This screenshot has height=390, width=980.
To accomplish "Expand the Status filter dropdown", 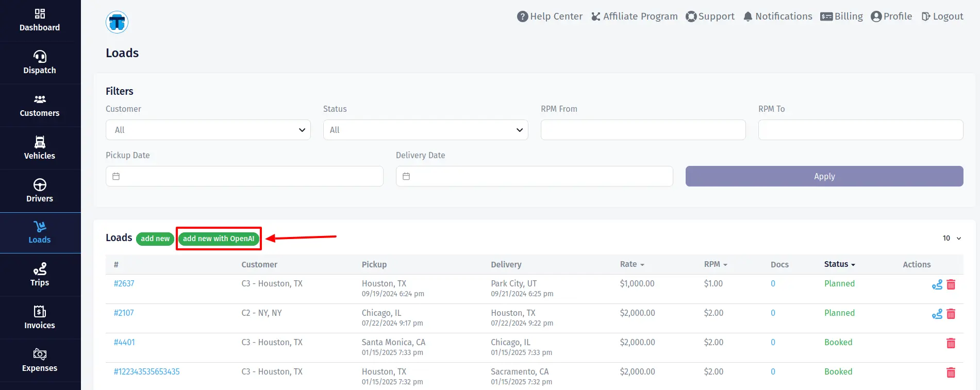I will pyautogui.click(x=425, y=130).
